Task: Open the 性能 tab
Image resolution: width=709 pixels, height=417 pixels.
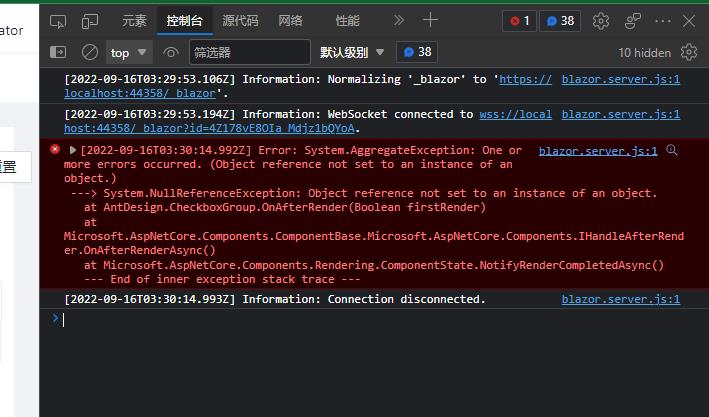Action: pyautogui.click(x=347, y=21)
